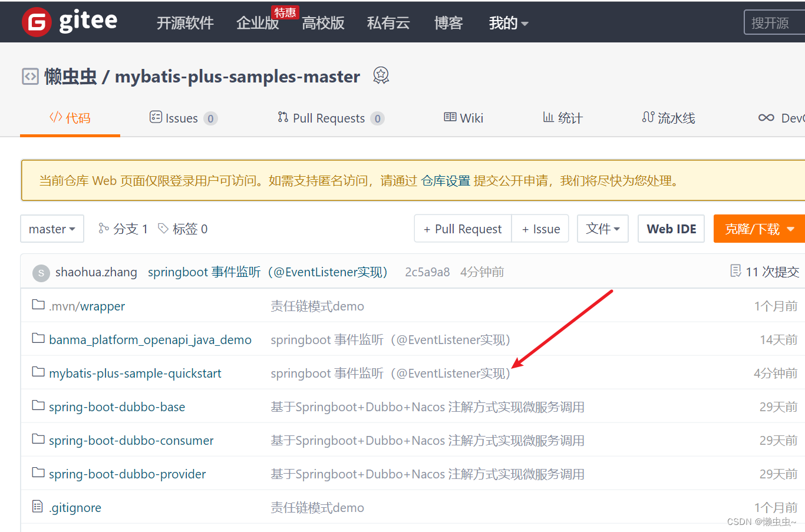The width and height of the screenshot is (805, 532).
Task: Open 高校版 in the top navigation
Action: pos(323,23)
